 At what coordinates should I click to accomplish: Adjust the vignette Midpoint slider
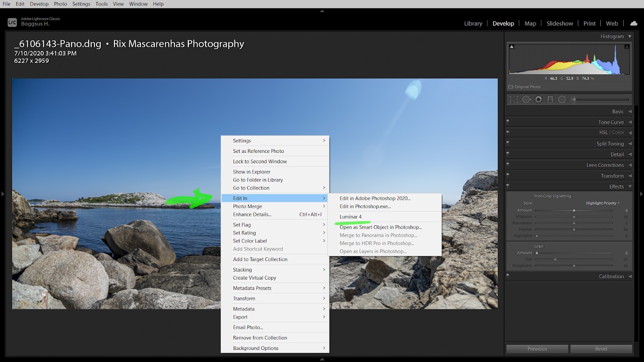click(574, 217)
